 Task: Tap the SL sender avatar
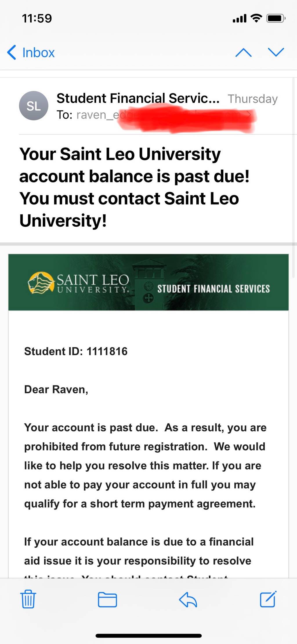(x=34, y=106)
